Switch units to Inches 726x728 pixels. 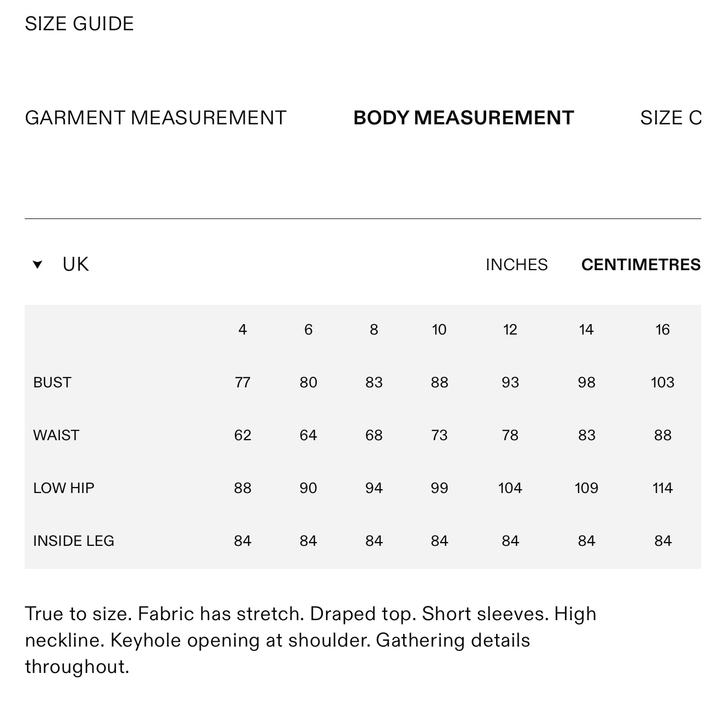tap(516, 265)
